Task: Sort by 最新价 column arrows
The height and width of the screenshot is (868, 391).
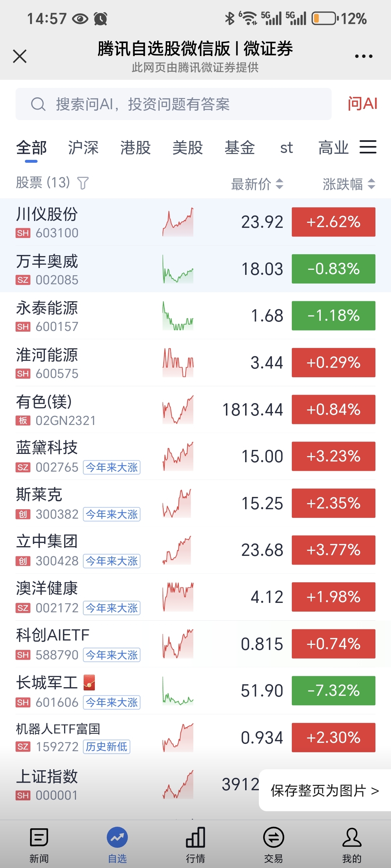Action: point(279,184)
